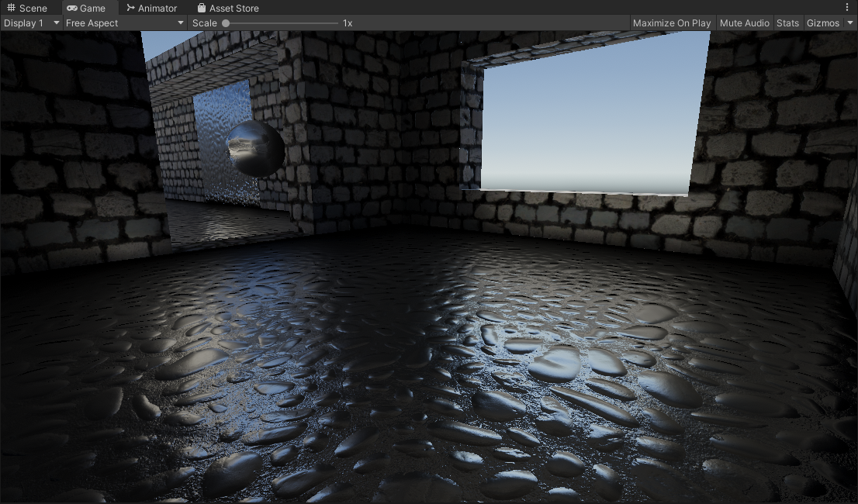
Task: Click the brick wall below the sky window
Action: coord(590,221)
